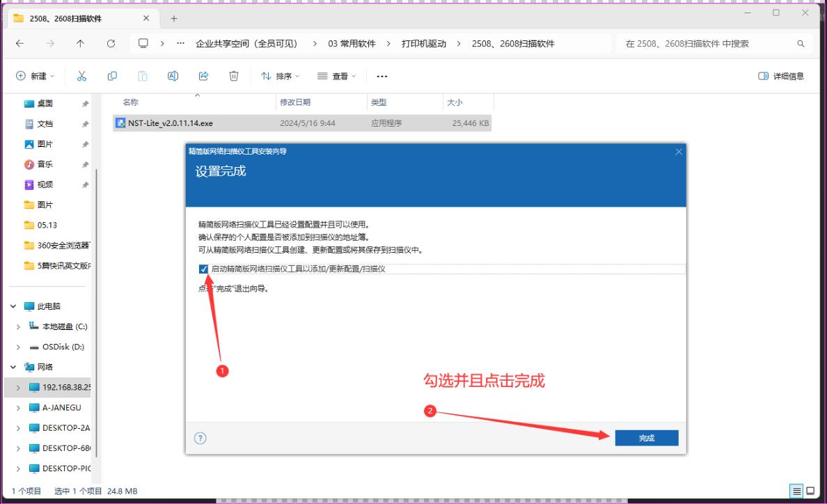Click the help question mark icon
The height and width of the screenshot is (504, 827).
[x=200, y=438]
